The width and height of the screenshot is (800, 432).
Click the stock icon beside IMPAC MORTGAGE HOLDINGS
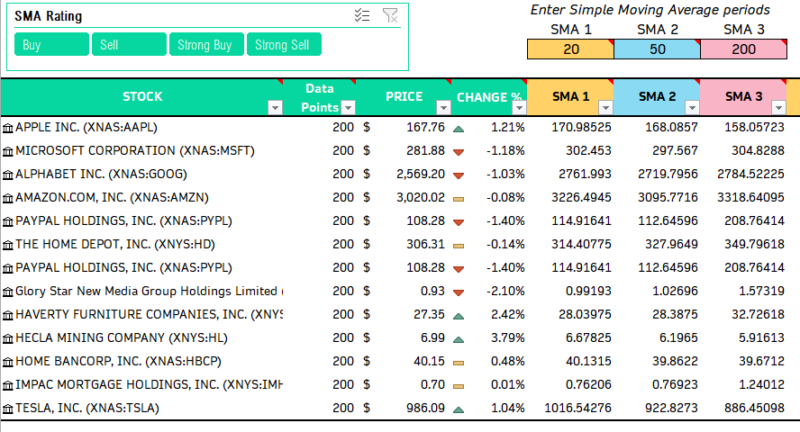[x=8, y=386]
